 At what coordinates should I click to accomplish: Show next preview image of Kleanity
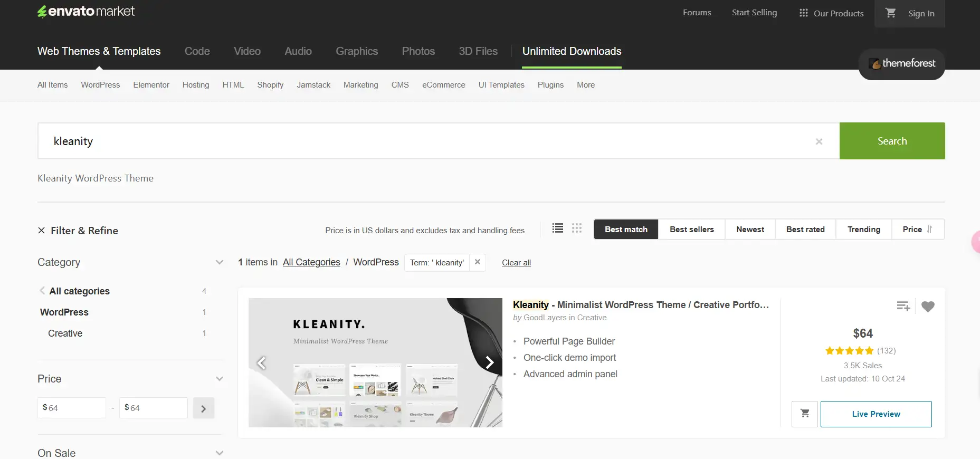coord(489,362)
